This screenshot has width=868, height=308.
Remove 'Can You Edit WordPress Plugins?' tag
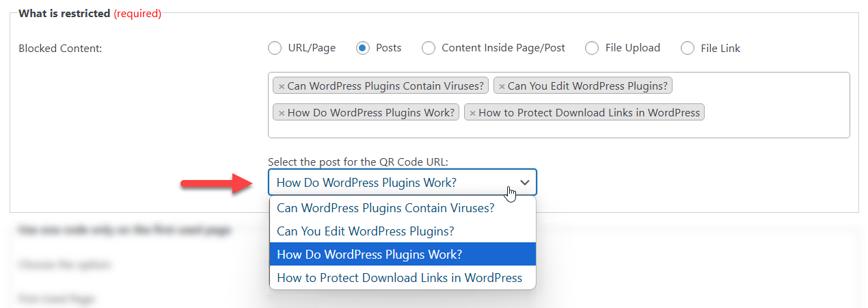tap(502, 86)
